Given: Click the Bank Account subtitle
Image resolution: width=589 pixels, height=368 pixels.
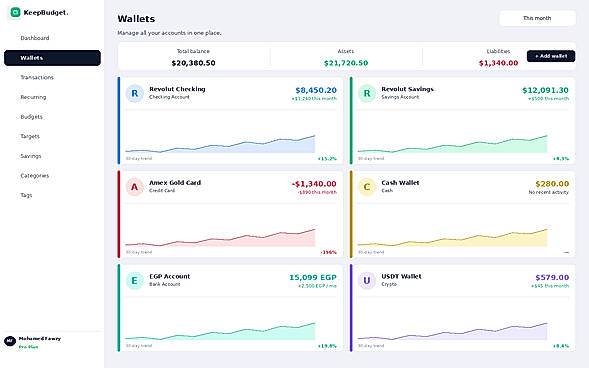Looking at the screenshot, I should [x=165, y=284].
